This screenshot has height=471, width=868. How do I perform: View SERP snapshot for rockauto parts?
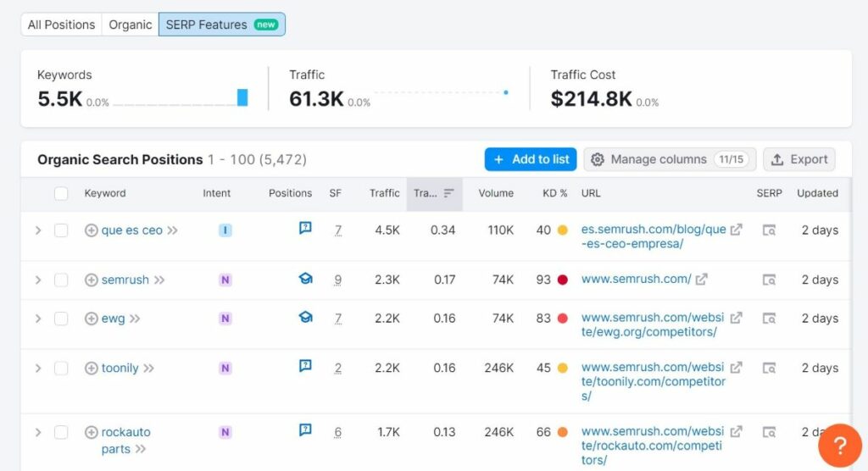click(x=769, y=432)
